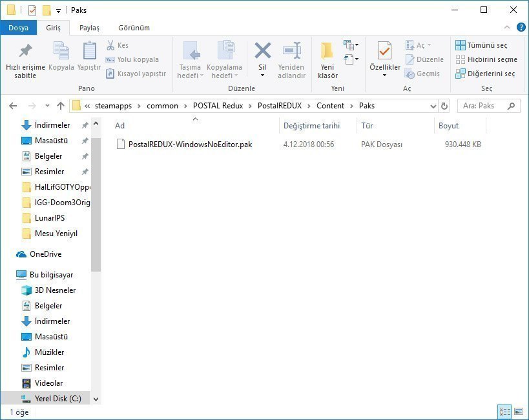Screen dimensions: 529x420
Task: Open the Quick Access Toolbar customize arrow
Action: click(58, 11)
